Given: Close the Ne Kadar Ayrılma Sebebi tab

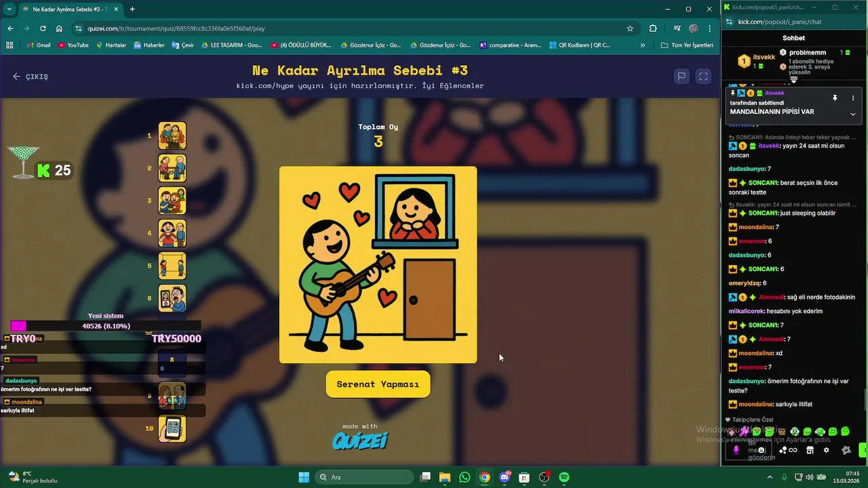Looking at the screenshot, I should pyautogui.click(x=116, y=9).
